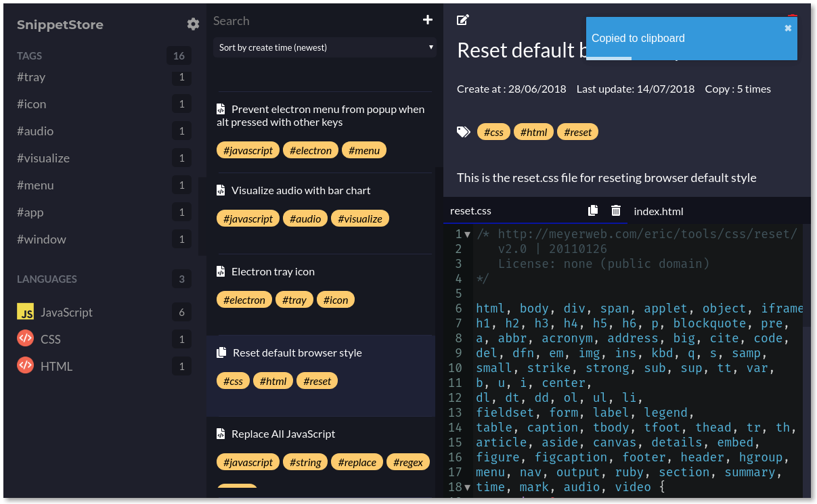Add a new snippet with the plus icon
817x504 pixels.
click(428, 20)
